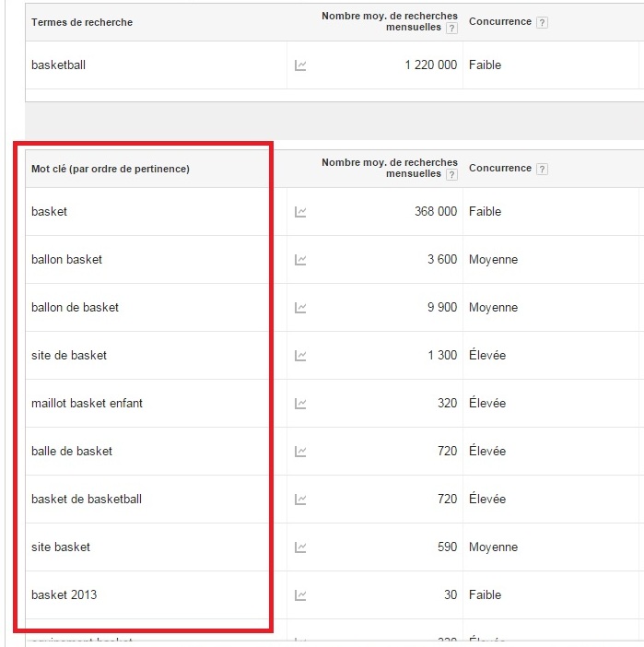The width and height of the screenshot is (644, 647).
Task: Show trend chart for maillot basket enfant
Action: (300, 403)
